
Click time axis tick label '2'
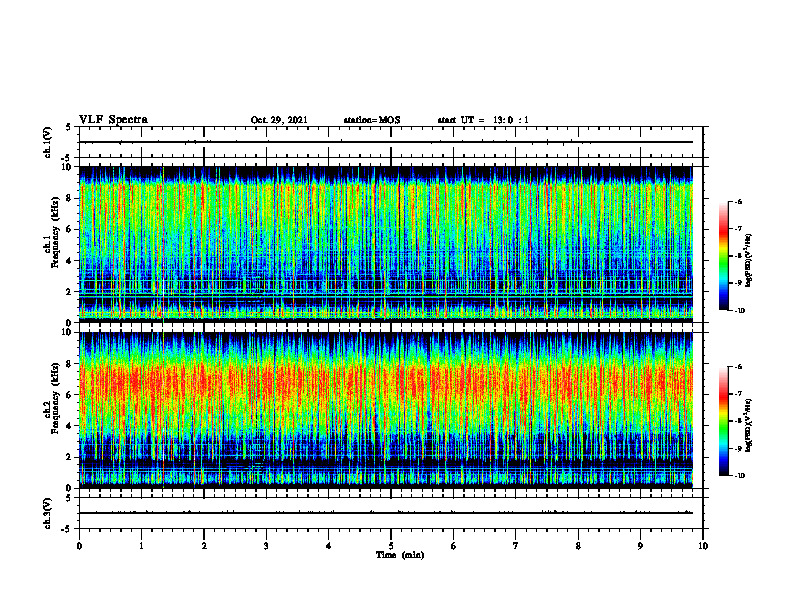204,546
